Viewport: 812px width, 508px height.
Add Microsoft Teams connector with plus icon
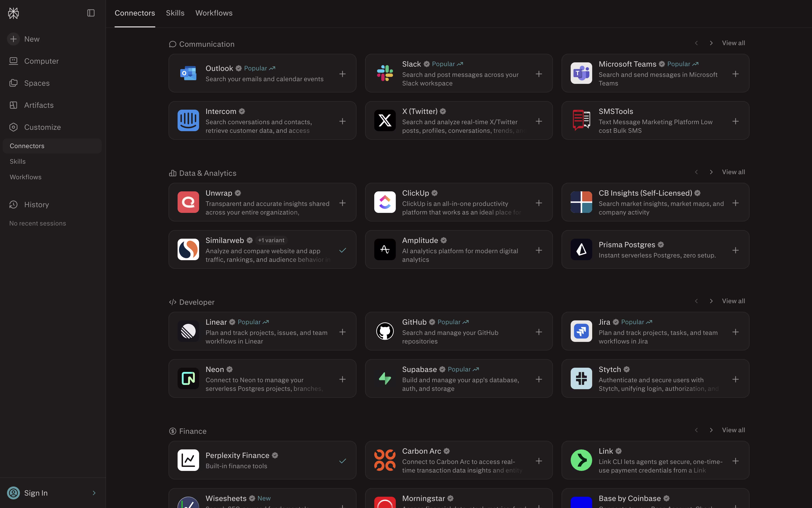tap(735, 74)
